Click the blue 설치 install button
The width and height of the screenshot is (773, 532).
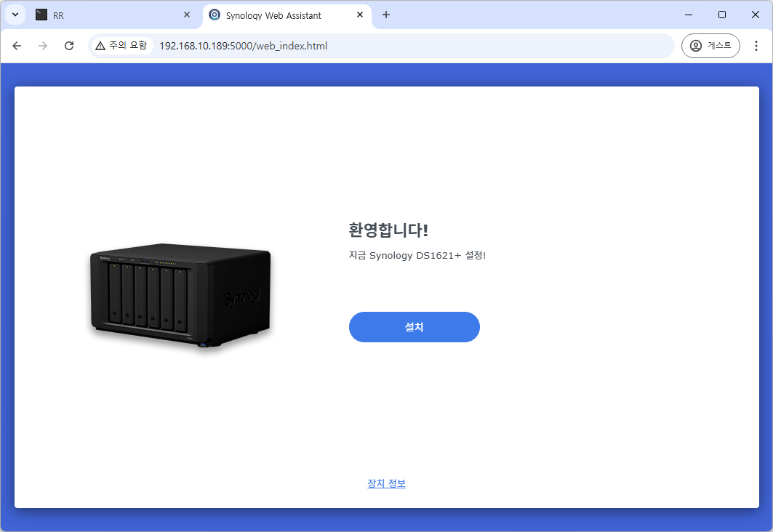click(414, 327)
